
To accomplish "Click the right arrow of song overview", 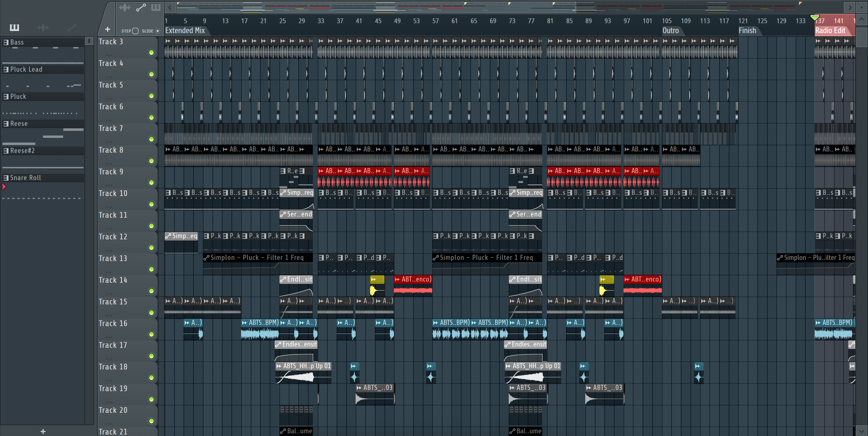I will coord(850,7).
